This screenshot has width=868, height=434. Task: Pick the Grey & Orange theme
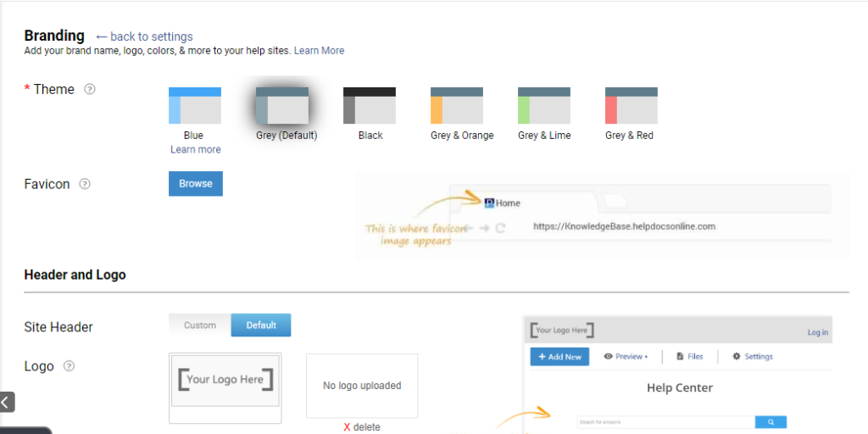(x=456, y=106)
